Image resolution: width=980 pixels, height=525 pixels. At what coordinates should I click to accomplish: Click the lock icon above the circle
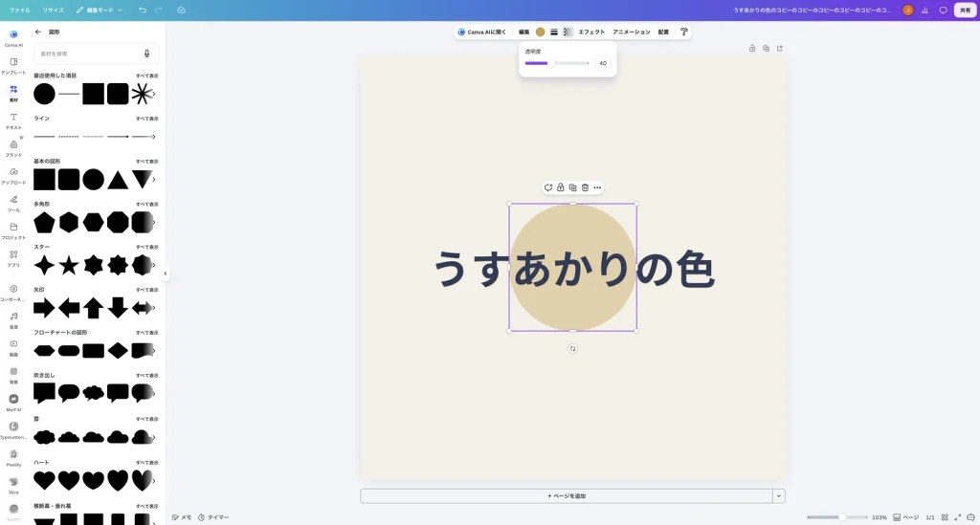(561, 187)
